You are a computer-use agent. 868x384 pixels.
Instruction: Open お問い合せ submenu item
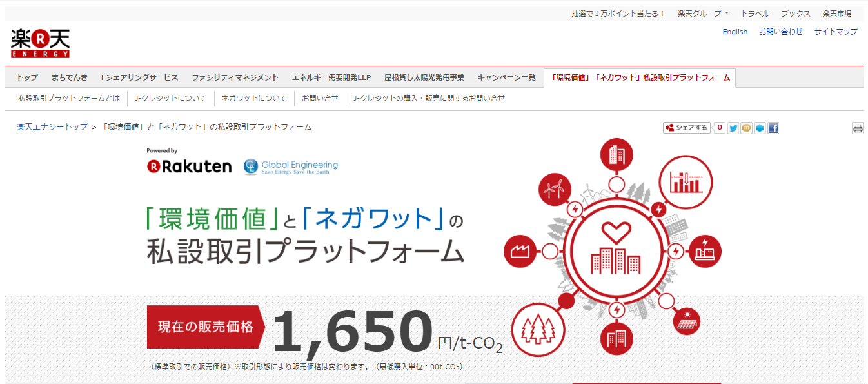point(320,99)
